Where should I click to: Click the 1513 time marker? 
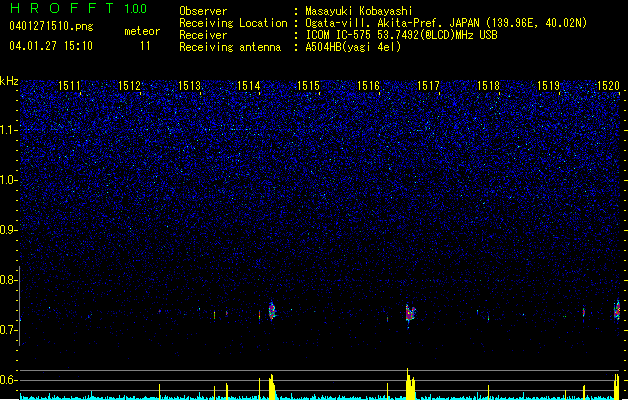pyautogui.click(x=189, y=86)
